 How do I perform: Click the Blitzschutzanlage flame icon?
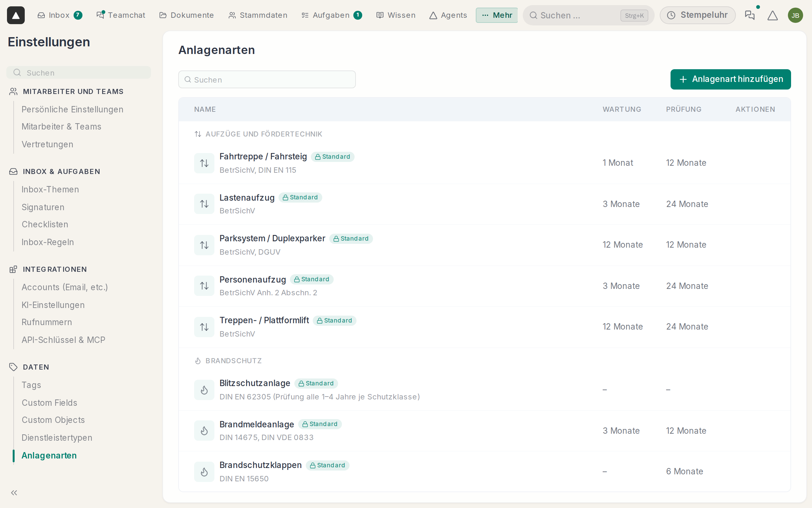[204, 390]
